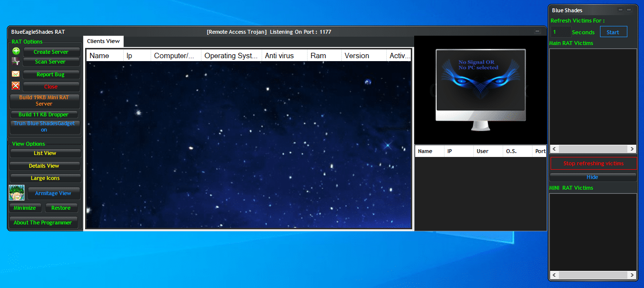Click the Computer/... column header

click(x=176, y=56)
